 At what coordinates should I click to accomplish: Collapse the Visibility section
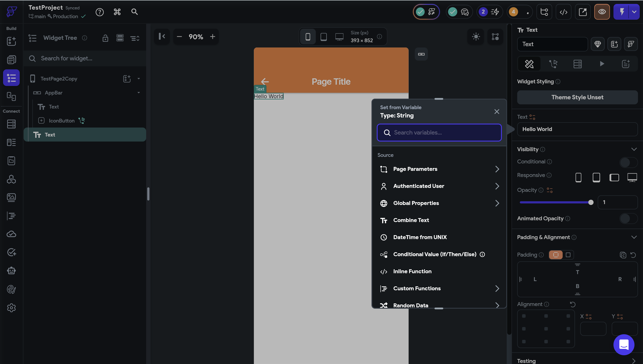[x=634, y=149]
